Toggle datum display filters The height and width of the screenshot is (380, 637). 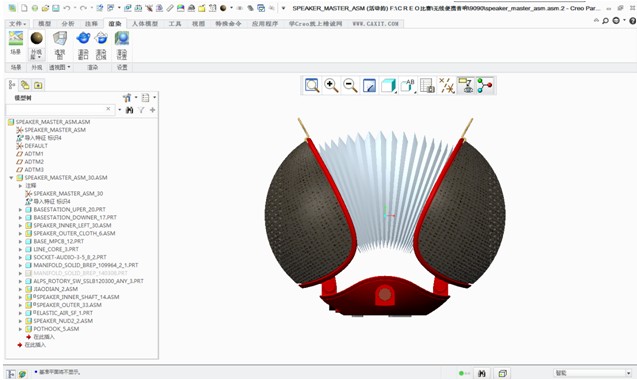click(x=446, y=86)
